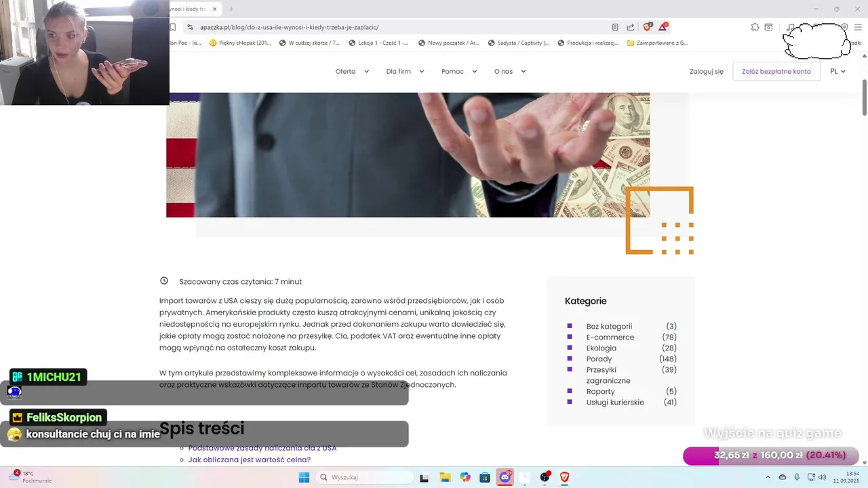Expand the Dla firm menu

405,71
